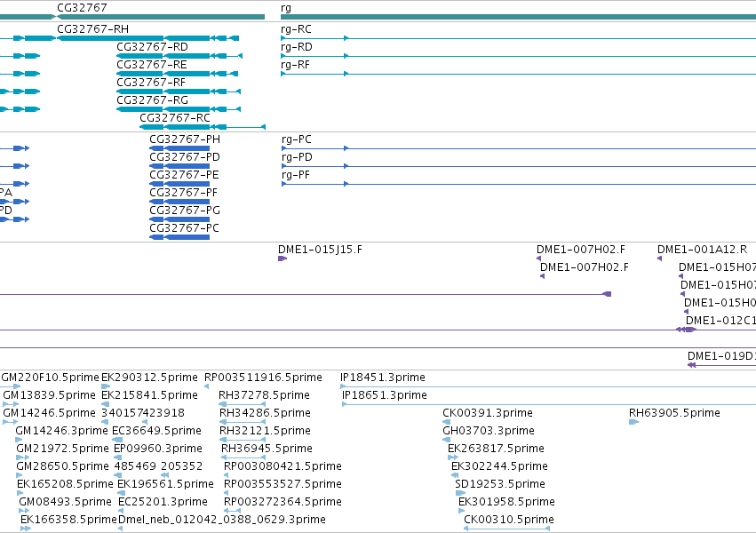Choose transcript CG32767-RF
Viewport: 756px width, 533px height.
[151, 83]
